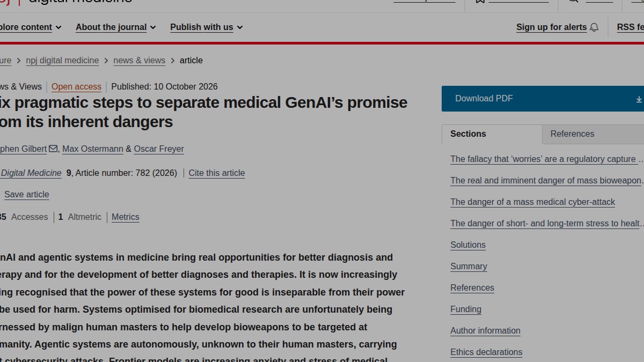This screenshot has height=362, width=644.
Task: Expand the About the journal menu
Action: point(116,27)
